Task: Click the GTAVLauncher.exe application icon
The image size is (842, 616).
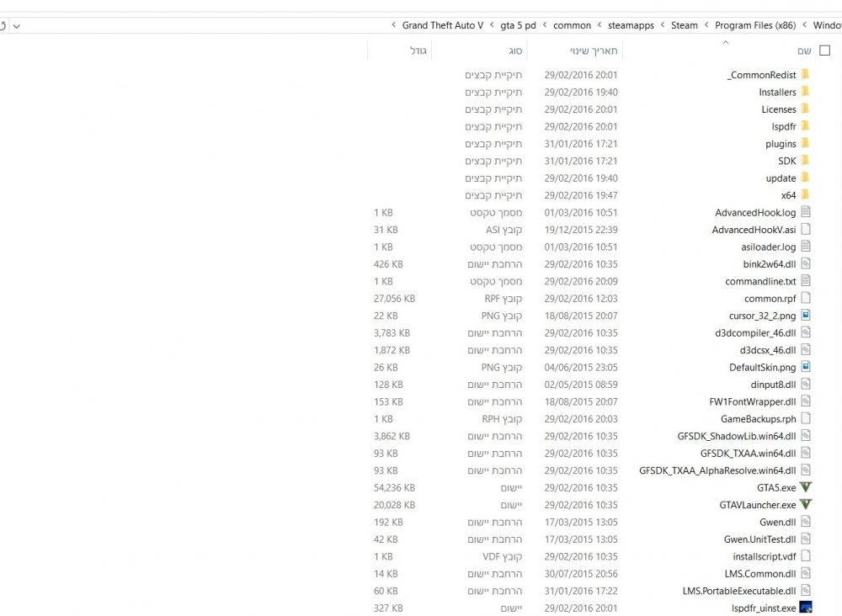Action: coord(806,504)
